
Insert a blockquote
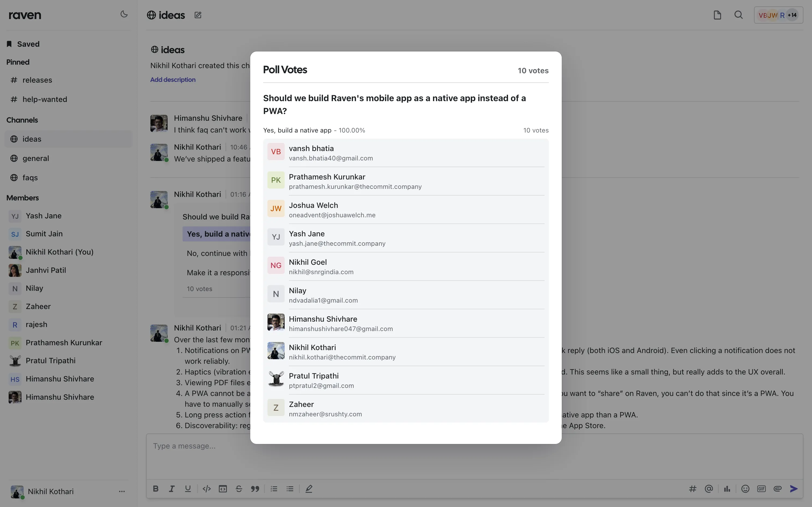(255, 488)
